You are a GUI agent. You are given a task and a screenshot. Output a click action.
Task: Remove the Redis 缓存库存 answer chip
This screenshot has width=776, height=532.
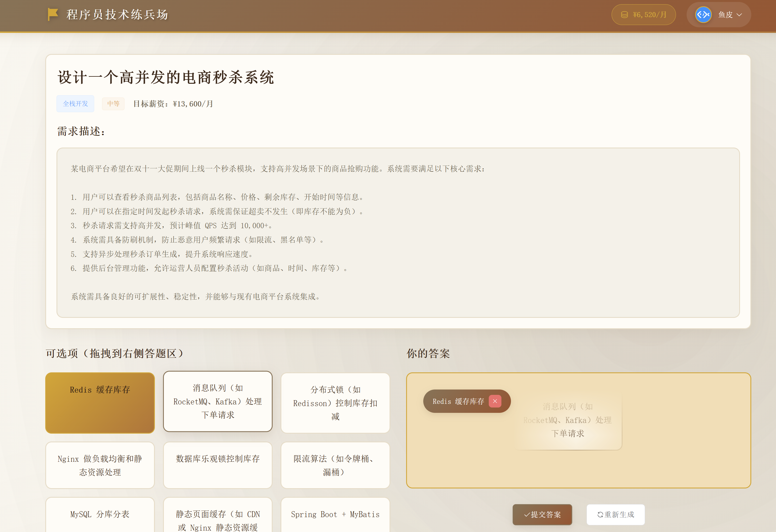[495, 401]
